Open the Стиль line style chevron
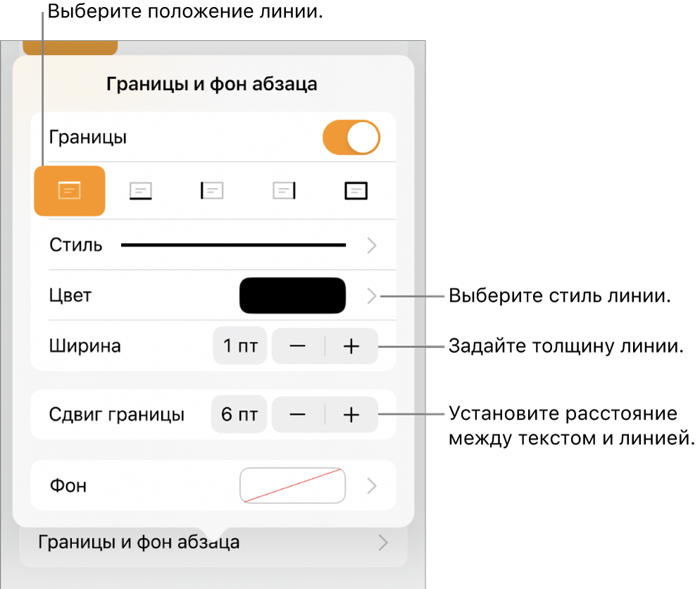 (x=372, y=246)
